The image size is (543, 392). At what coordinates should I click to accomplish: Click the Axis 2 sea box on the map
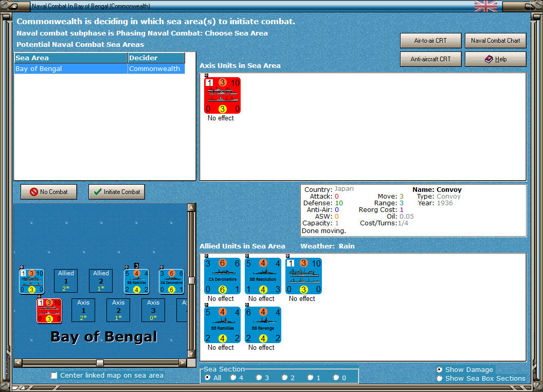pyautogui.click(x=118, y=310)
